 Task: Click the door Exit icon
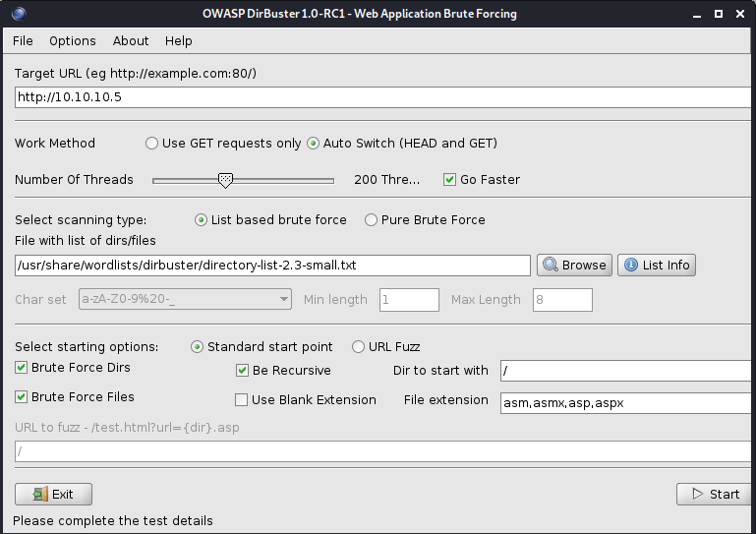(x=40, y=494)
